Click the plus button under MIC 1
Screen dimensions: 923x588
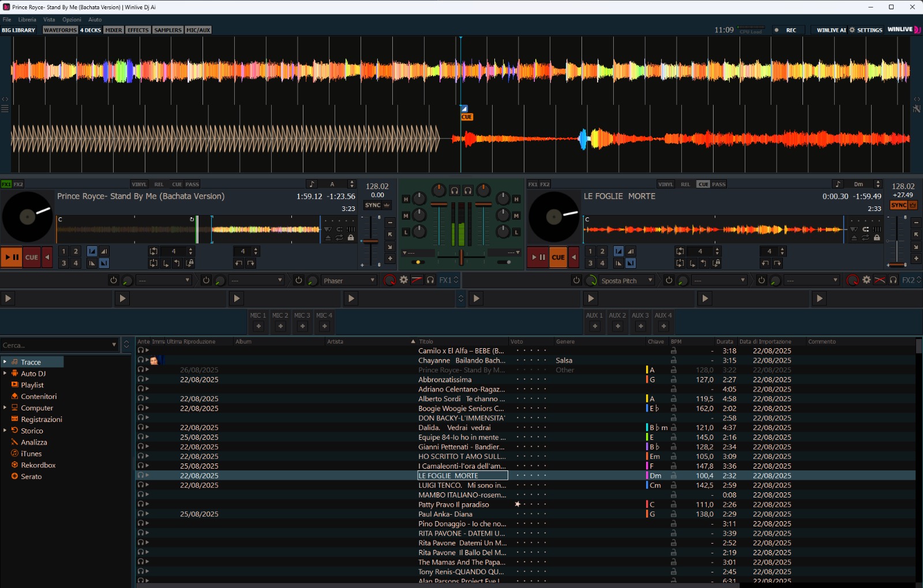(258, 326)
